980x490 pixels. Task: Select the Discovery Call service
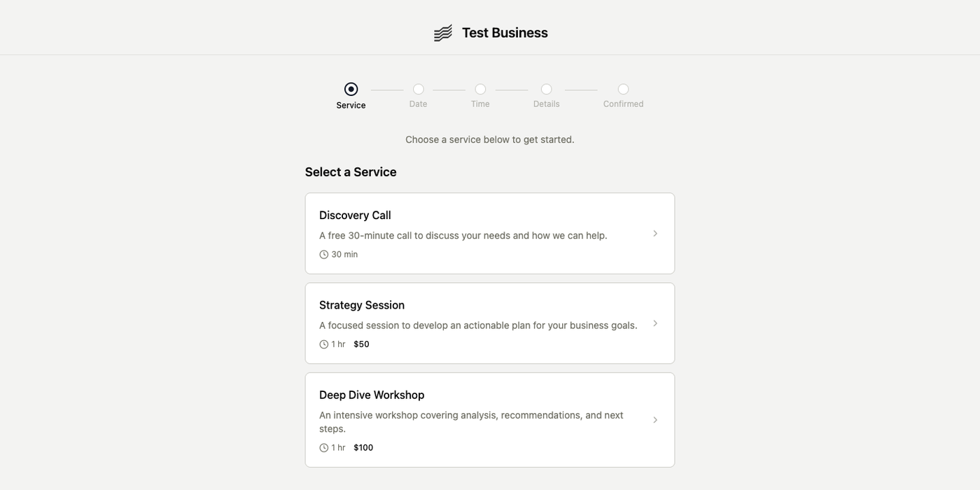(x=489, y=233)
